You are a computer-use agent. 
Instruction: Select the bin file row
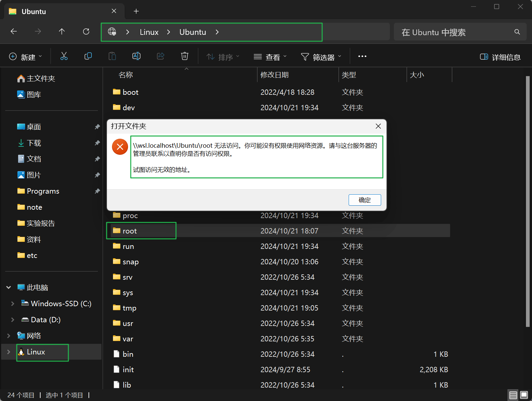pos(280,354)
